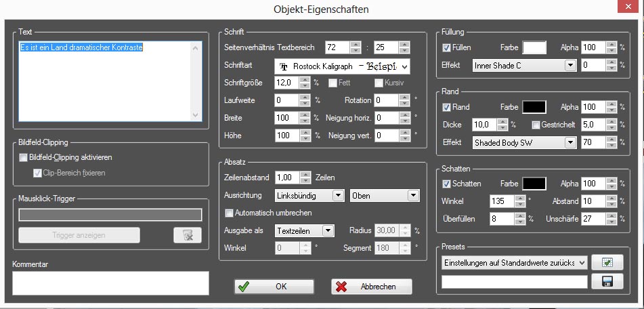Enable the Gestrichelt border checkbox
The image size is (644, 309).
tap(536, 125)
